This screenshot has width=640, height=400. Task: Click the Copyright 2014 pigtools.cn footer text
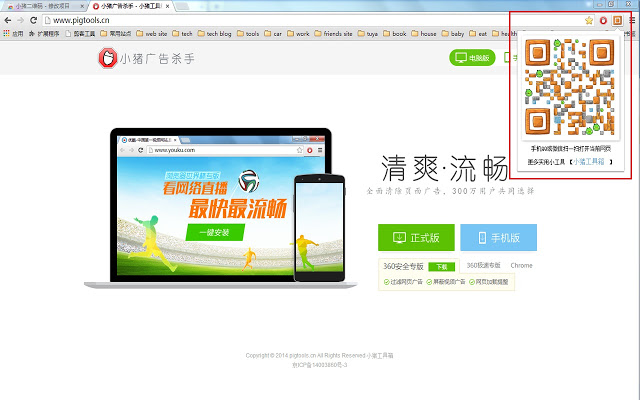(x=319, y=356)
